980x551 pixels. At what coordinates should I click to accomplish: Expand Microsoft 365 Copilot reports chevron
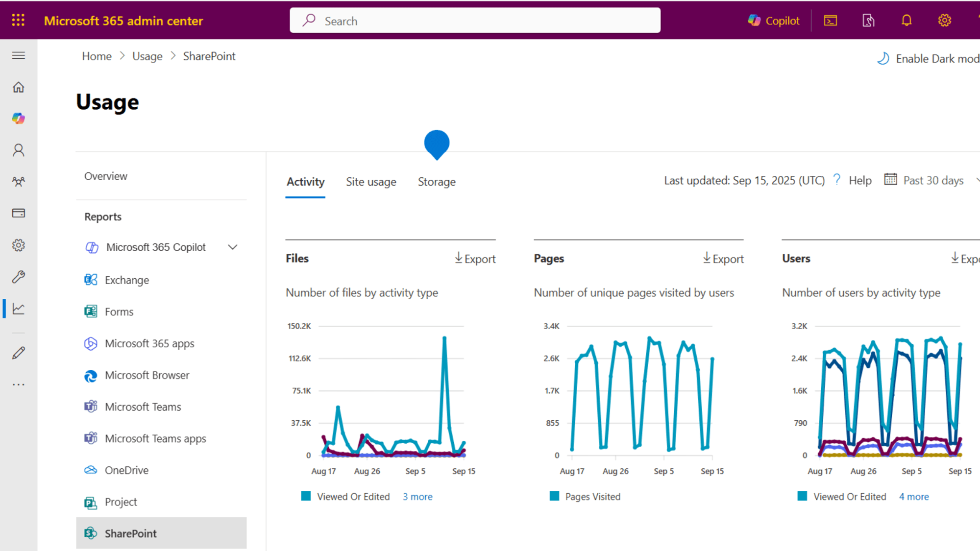[x=233, y=247]
